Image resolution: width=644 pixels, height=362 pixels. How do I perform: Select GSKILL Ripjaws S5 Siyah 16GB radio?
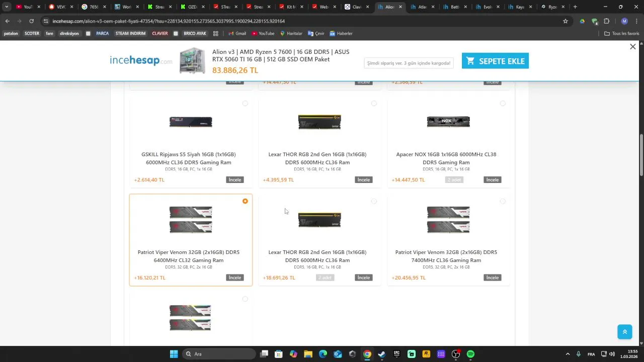245,104
